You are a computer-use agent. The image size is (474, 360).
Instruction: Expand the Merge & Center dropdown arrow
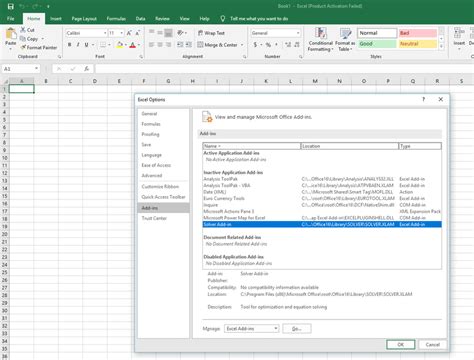[242, 45]
